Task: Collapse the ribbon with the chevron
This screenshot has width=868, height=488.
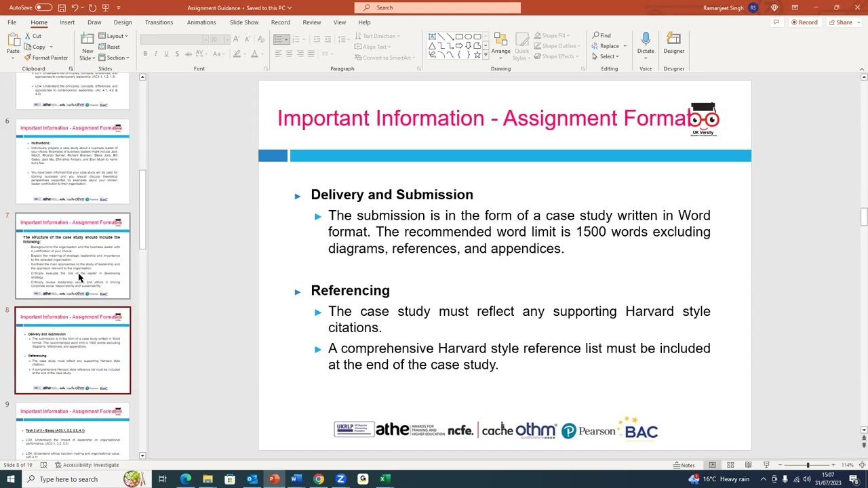Action: point(862,68)
